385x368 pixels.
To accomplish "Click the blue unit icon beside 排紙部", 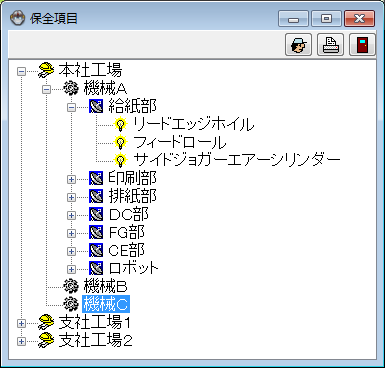I will pos(96,197).
